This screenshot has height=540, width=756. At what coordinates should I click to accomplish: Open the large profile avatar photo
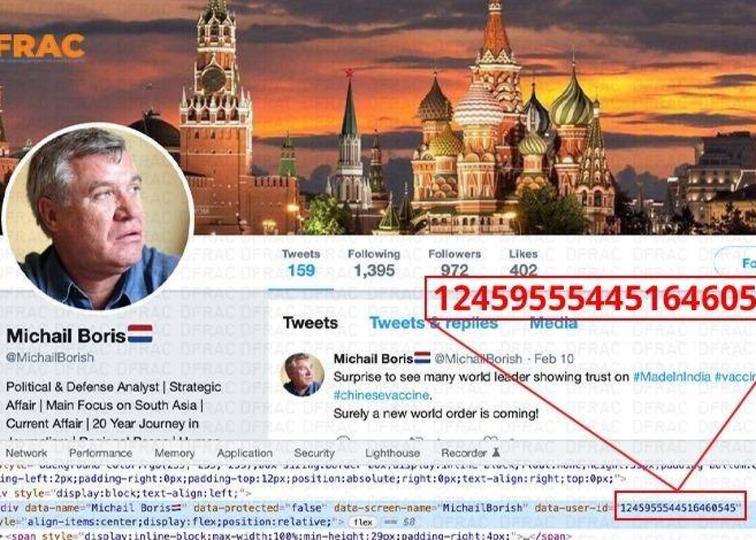point(98,217)
